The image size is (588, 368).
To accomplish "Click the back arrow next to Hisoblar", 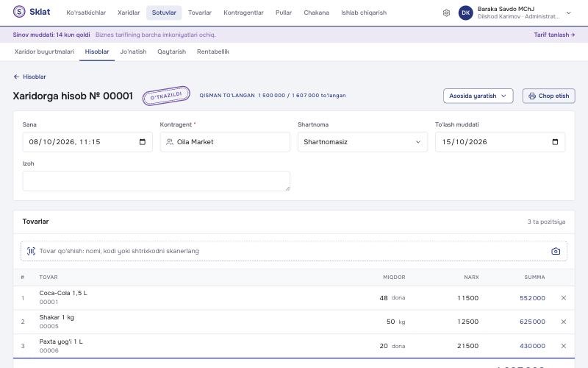I will (x=16, y=77).
